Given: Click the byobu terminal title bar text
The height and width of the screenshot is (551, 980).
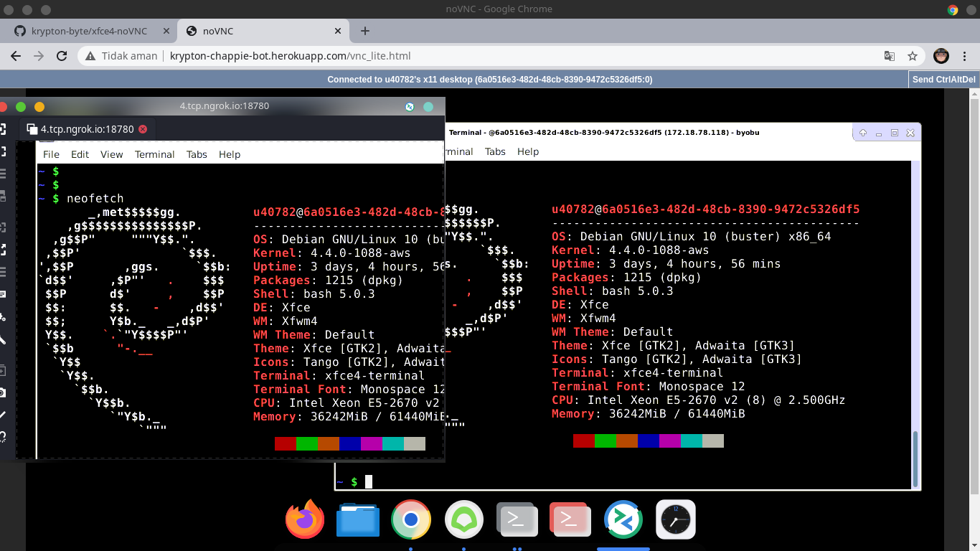Looking at the screenshot, I should pos(603,133).
